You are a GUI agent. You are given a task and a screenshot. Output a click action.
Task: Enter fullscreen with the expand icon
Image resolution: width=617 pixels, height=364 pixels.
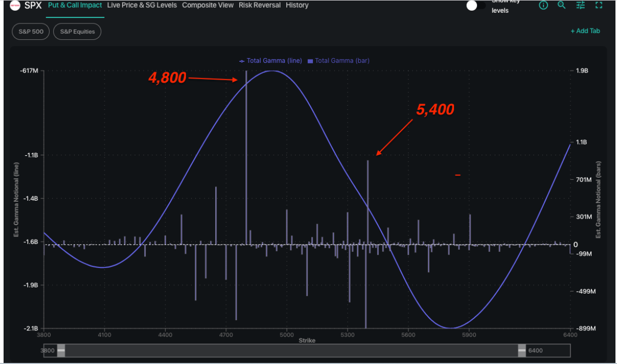tap(599, 5)
